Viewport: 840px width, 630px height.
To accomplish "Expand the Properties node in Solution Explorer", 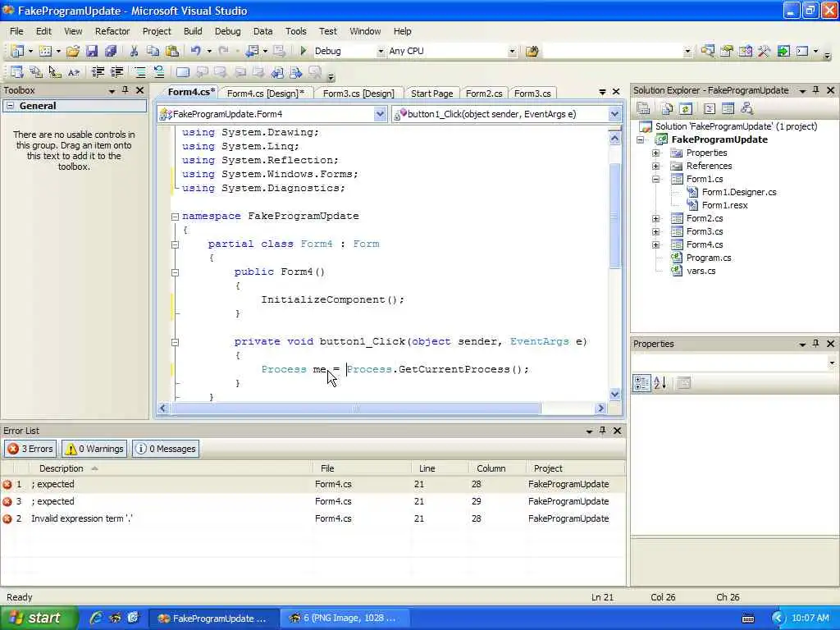I will pyautogui.click(x=655, y=153).
